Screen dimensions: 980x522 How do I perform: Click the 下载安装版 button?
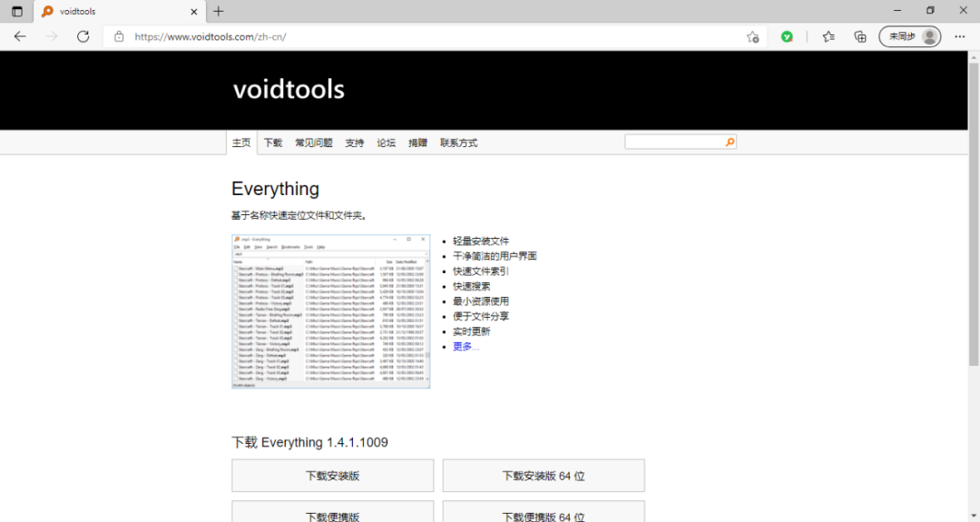click(x=332, y=476)
